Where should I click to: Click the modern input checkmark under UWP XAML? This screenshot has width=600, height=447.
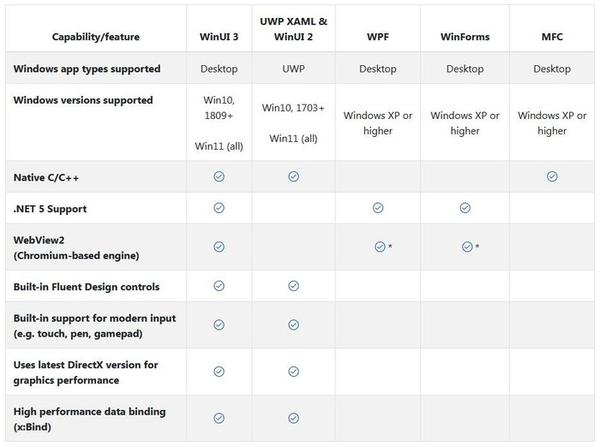click(294, 325)
